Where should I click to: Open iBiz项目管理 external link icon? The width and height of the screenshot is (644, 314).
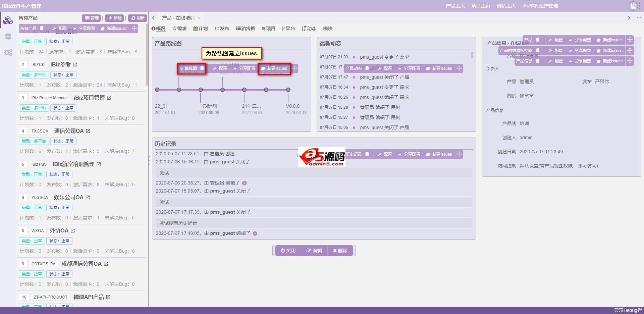(109, 98)
